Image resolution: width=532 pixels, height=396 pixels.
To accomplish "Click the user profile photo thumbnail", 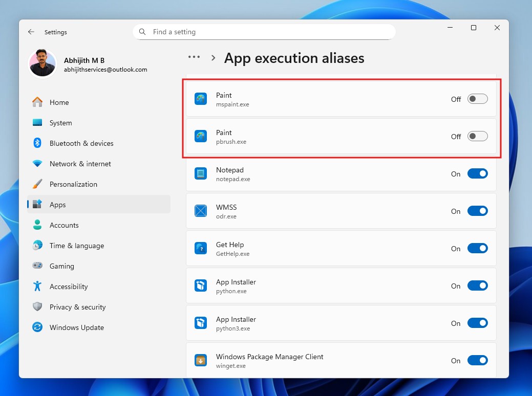I will tap(42, 64).
